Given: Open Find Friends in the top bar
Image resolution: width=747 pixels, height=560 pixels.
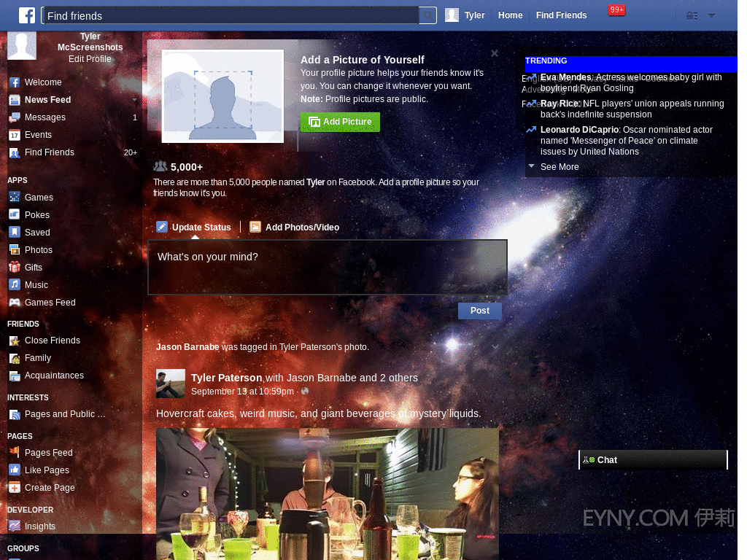Looking at the screenshot, I should (x=561, y=15).
